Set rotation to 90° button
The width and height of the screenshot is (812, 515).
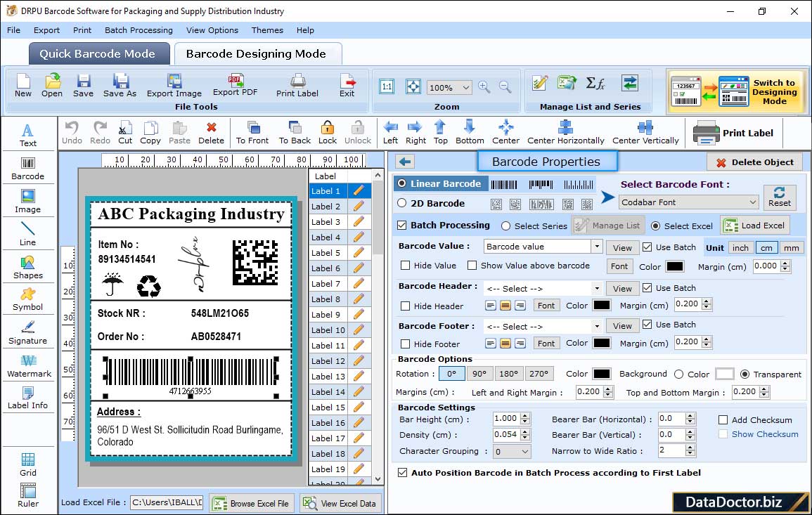[479, 374]
